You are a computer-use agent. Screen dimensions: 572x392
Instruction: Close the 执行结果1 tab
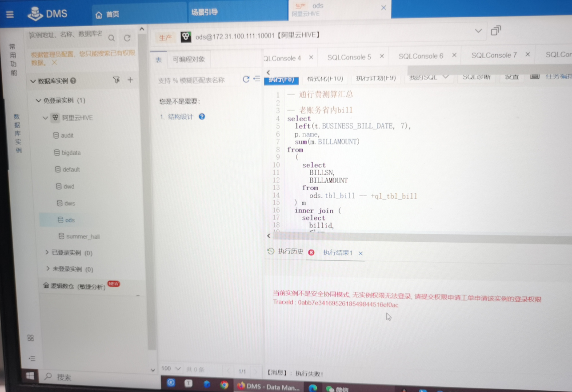pos(360,253)
